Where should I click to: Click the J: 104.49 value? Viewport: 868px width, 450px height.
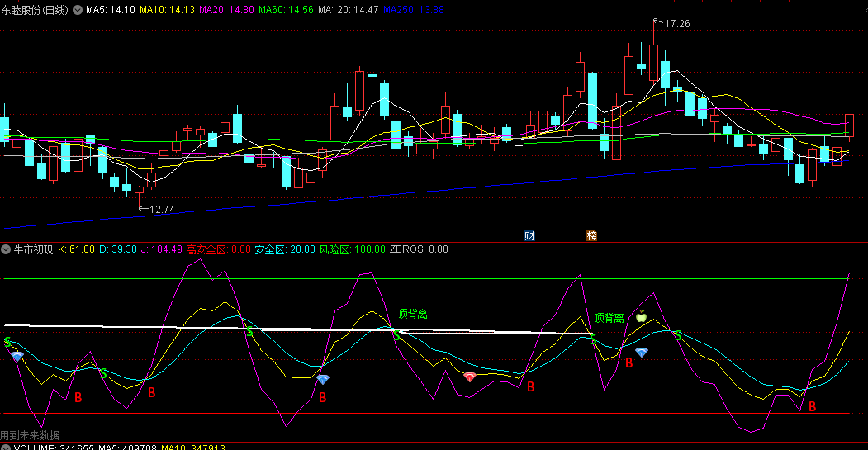[x=162, y=249]
